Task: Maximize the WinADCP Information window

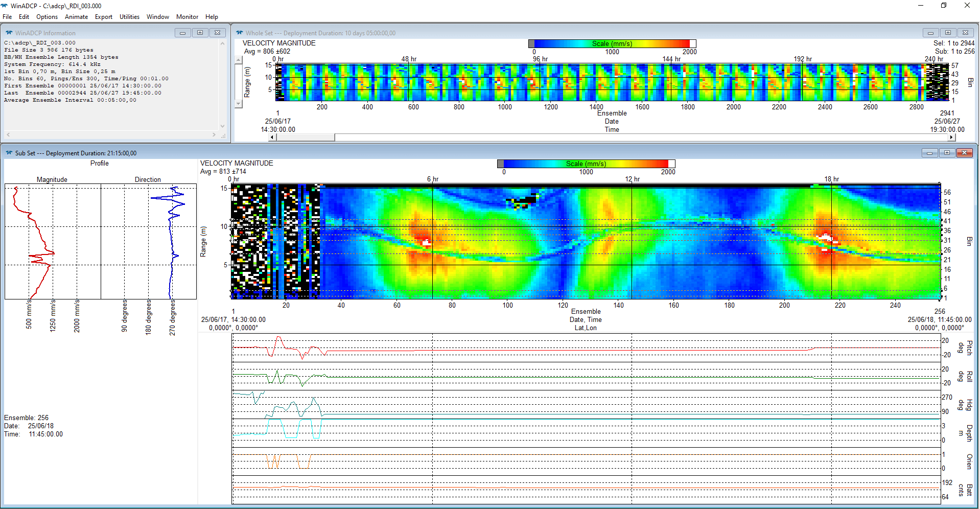Action: click(200, 33)
